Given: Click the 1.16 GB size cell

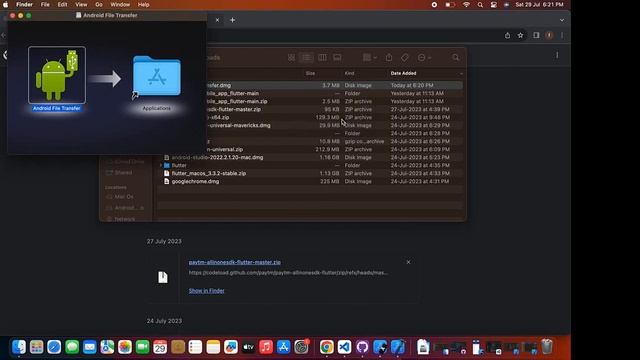Looking at the screenshot, I should [329, 157].
